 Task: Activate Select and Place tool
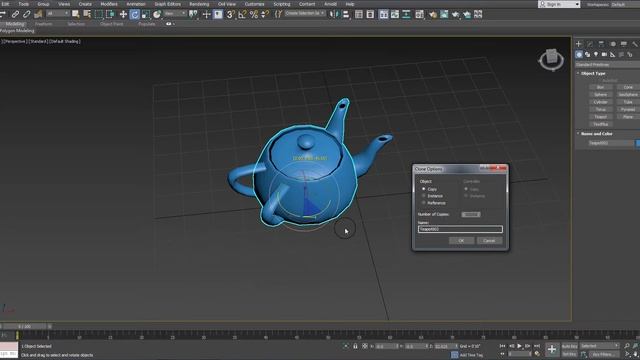pos(157,14)
